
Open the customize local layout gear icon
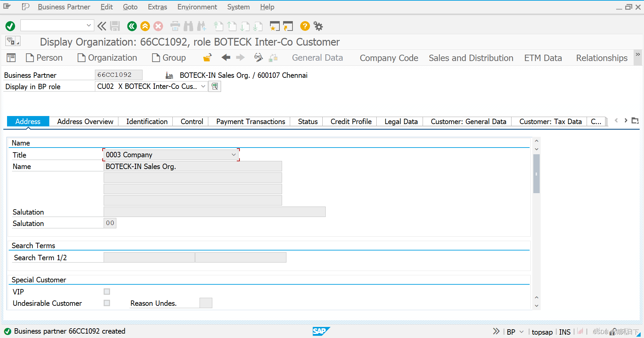click(318, 26)
